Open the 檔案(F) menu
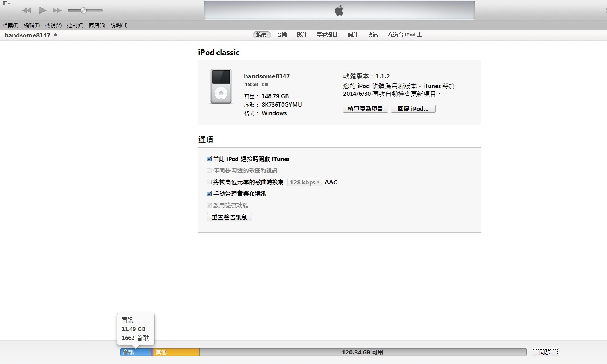This screenshot has width=607, height=364. (11, 25)
